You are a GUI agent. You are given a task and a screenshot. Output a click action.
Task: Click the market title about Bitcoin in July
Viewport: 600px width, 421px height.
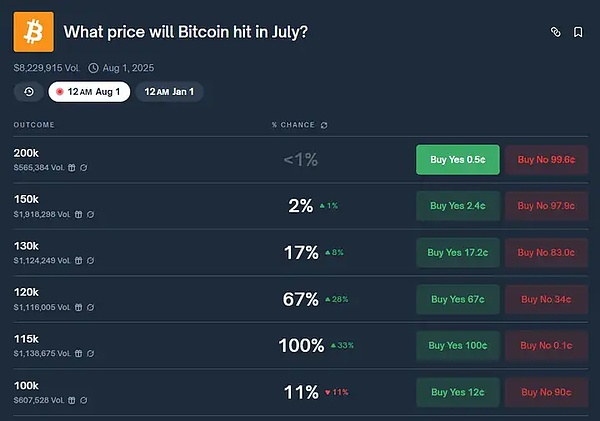pos(185,32)
